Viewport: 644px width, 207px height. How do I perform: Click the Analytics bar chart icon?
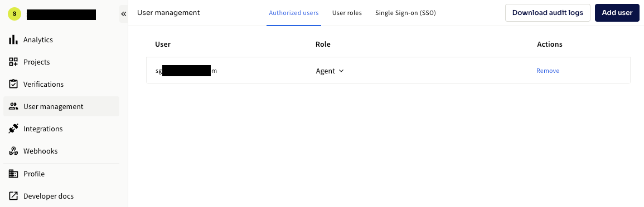tap(13, 40)
